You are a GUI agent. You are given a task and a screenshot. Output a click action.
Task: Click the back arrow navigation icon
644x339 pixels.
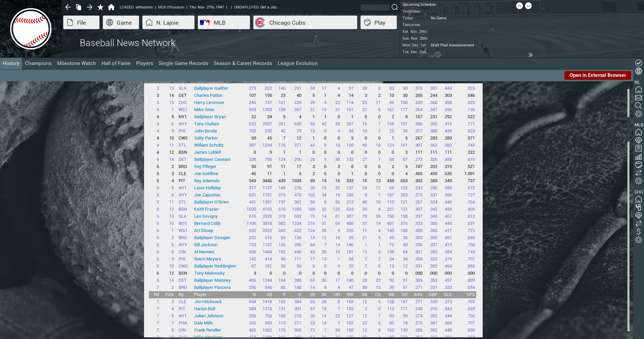[68, 7]
